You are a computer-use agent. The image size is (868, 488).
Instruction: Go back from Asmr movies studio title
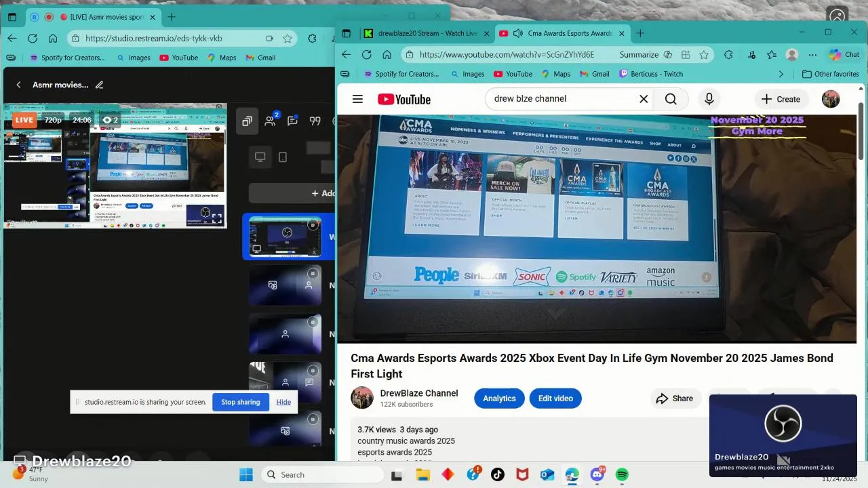(18, 85)
